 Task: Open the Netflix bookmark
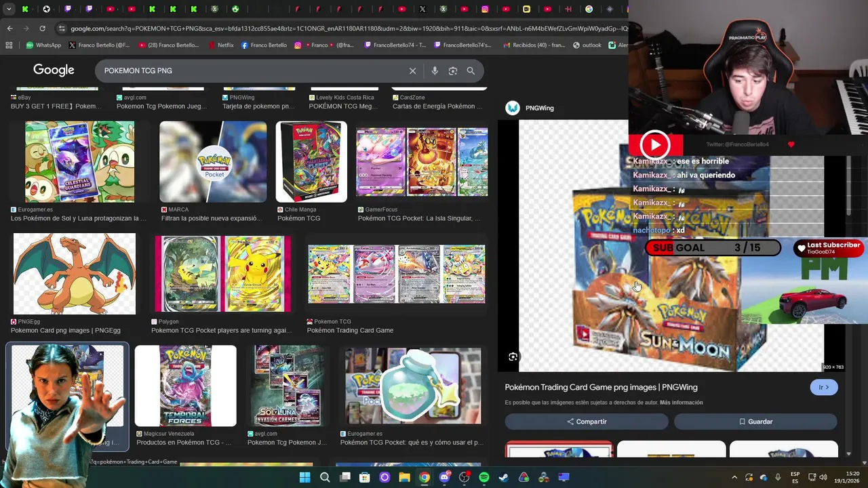(x=220, y=45)
